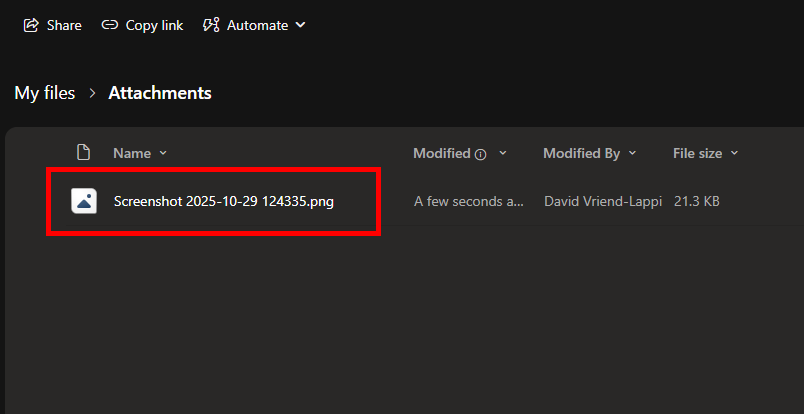Screen dimensions: 804x414
Task: Click the image icon beside the Screenshot file
Action: (x=84, y=201)
